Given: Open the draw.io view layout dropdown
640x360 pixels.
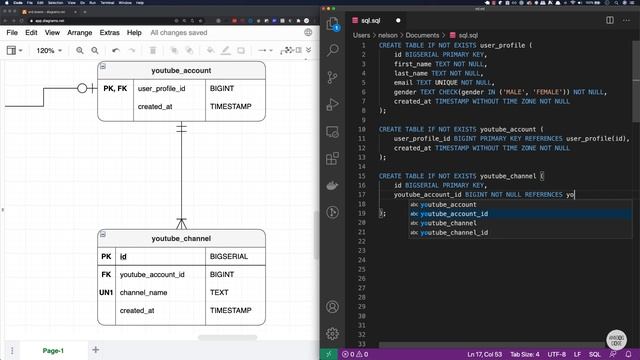Looking at the screenshot, I should coord(14,50).
